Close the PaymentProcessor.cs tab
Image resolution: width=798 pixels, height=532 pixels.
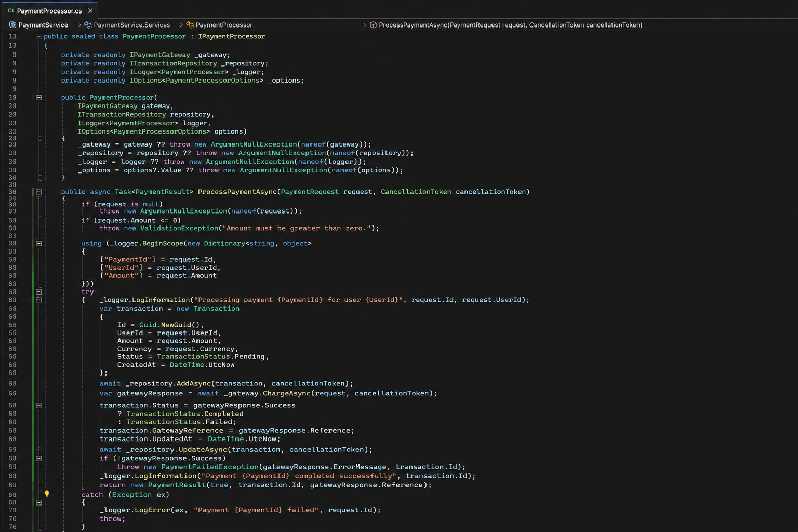coord(90,10)
